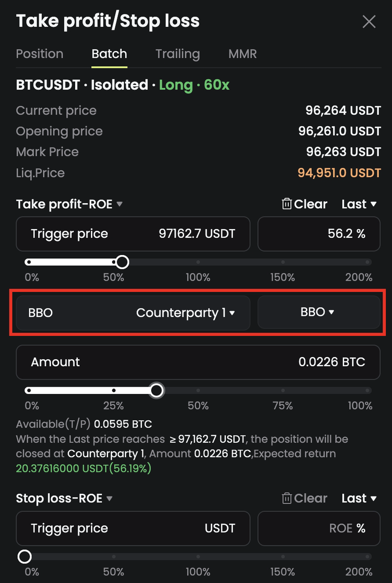This screenshot has width=392, height=583.
Task: Click the Amount input field
Action: [198, 362]
